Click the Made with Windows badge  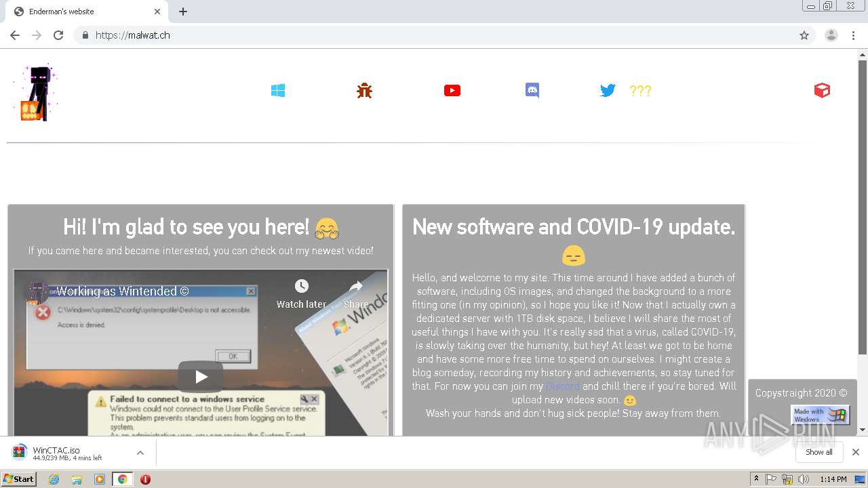click(821, 415)
